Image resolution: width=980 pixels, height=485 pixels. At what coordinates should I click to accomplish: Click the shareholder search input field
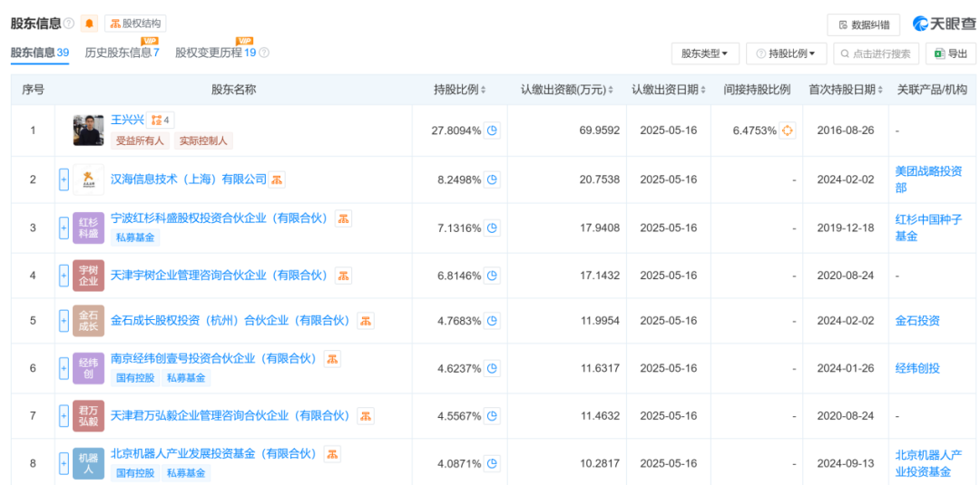click(x=876, y=53)
